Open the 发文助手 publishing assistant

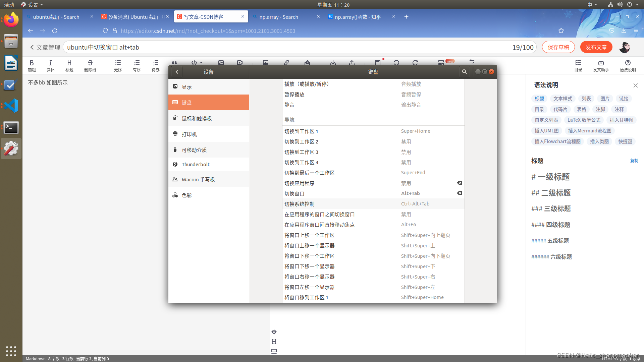601,66
